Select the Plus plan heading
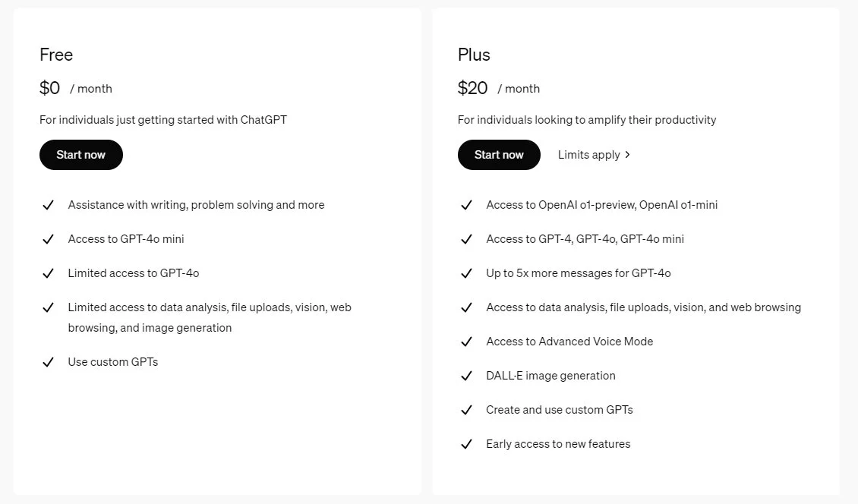 point(474,55)
